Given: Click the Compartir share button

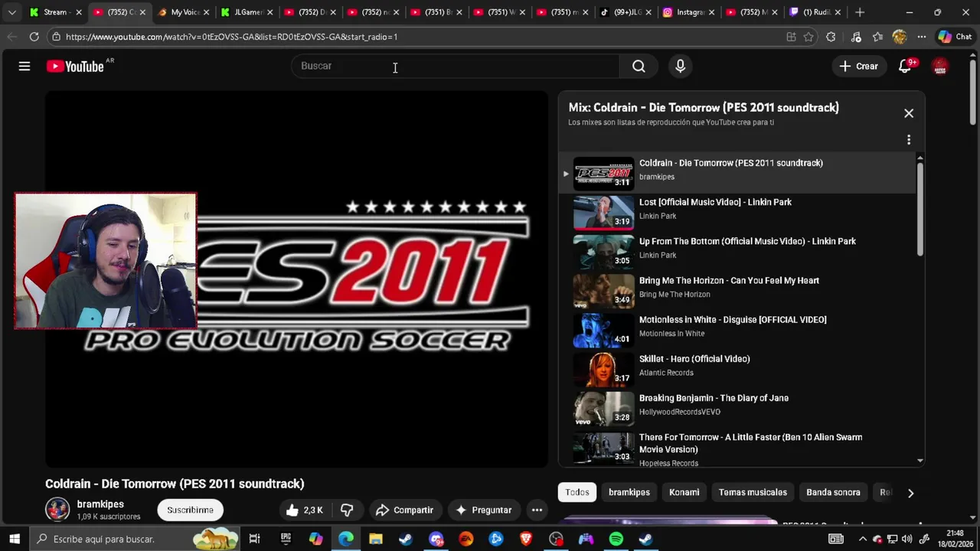Looking at the screenshot, I should coord(404,510).
